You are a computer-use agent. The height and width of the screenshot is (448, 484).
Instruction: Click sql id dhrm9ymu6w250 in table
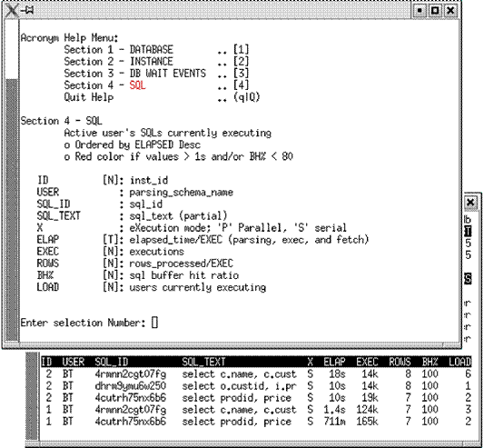point(131,386)
